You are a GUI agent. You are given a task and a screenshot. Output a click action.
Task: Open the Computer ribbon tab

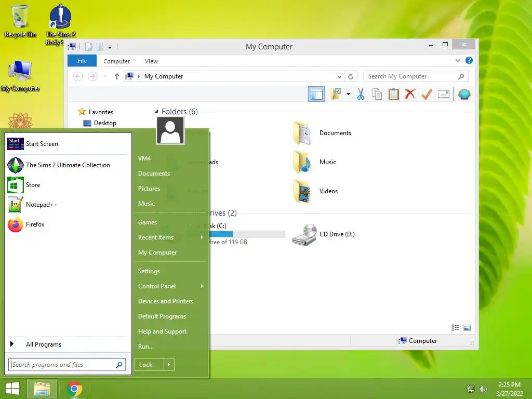click(117, 61)
